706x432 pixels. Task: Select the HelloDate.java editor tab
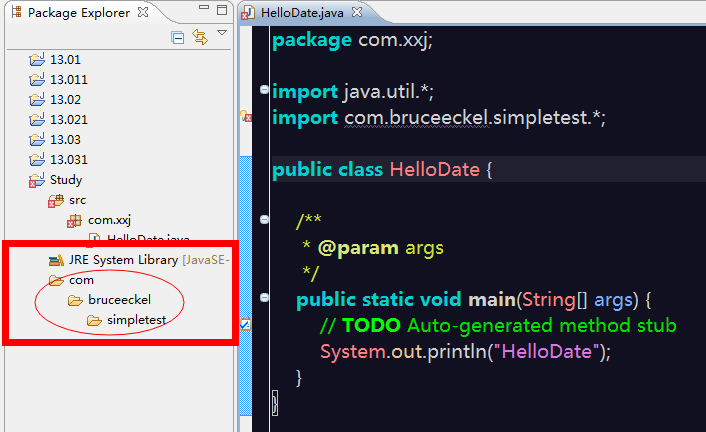tap(302, 13)
